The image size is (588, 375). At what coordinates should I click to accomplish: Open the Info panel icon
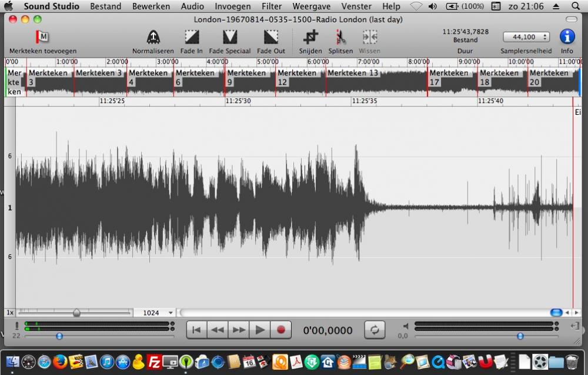567,37
